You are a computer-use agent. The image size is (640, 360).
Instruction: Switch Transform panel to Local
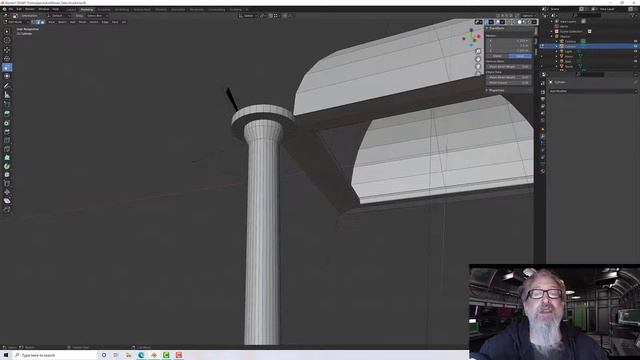(520, 56)
